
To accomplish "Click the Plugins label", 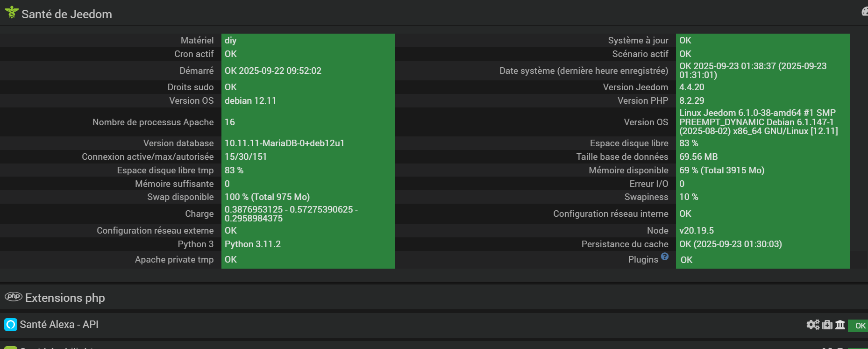I will pyautogui.click(x=643, y=260).
